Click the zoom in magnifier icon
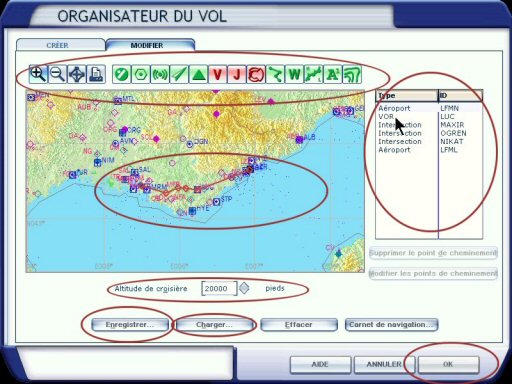Viewport: 512px width, 384px height. (x=38, y=74)
